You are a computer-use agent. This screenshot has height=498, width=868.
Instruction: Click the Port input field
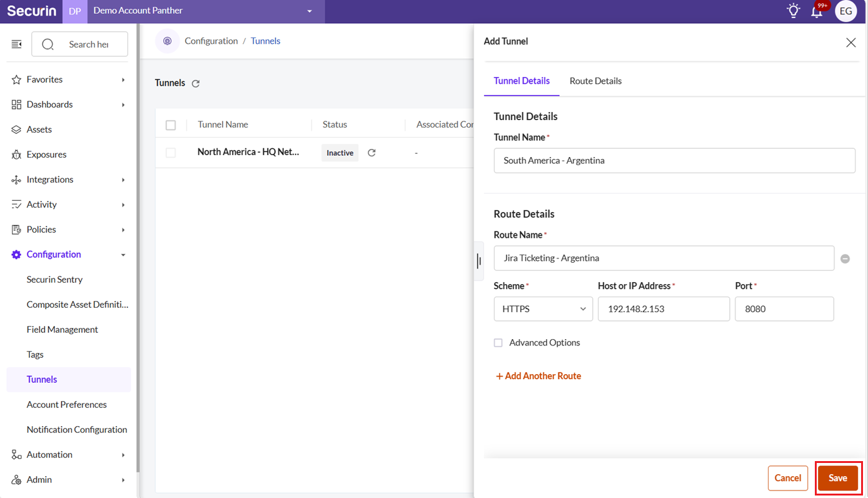point(784,309)
